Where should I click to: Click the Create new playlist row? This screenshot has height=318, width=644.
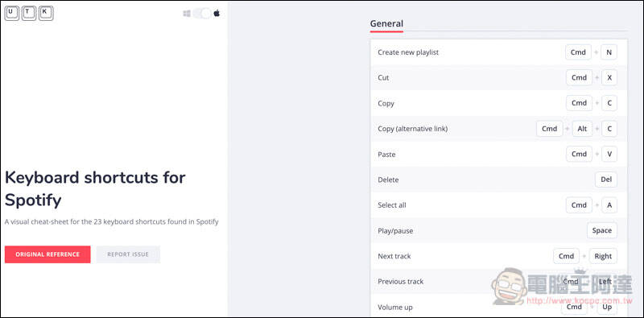pos(498,52)
